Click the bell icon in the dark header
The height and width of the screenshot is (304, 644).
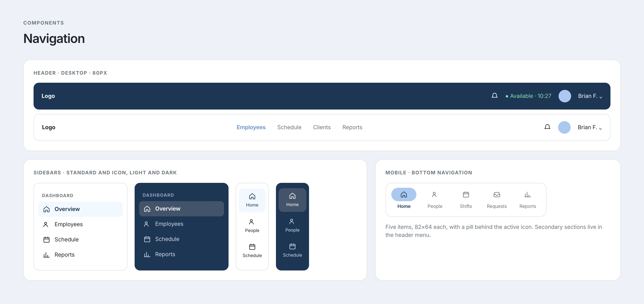point(494,96)
